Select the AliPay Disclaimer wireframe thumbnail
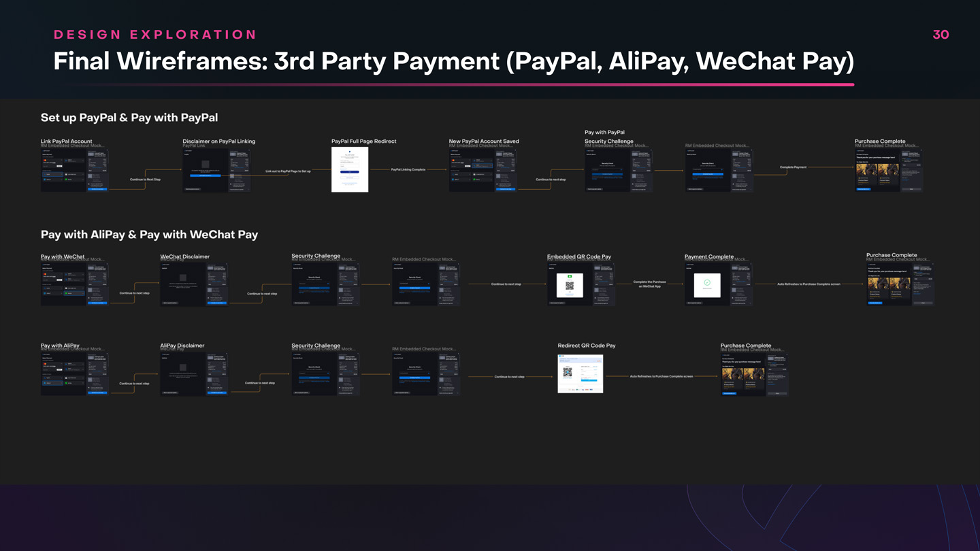Viewport: 980px width, 551px height. pos(194,373)
